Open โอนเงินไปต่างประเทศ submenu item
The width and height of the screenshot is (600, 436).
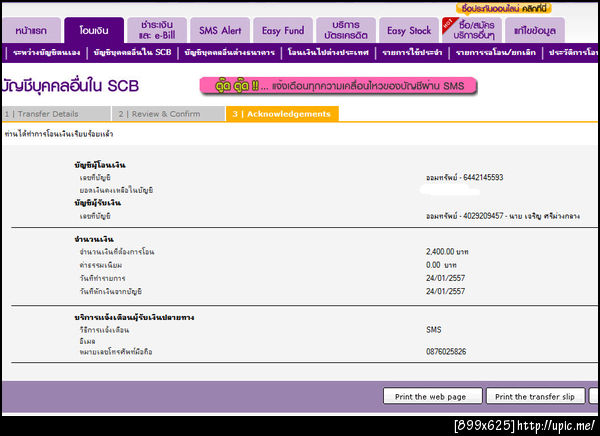[328, 52]
